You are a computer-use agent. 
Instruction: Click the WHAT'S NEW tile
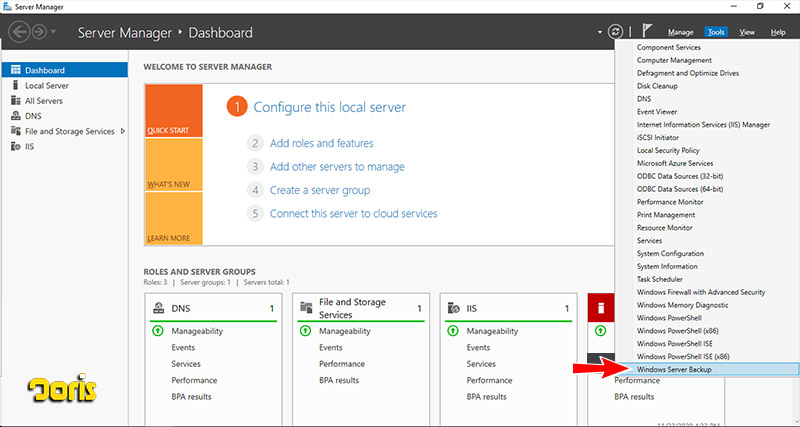coord(174,165)
